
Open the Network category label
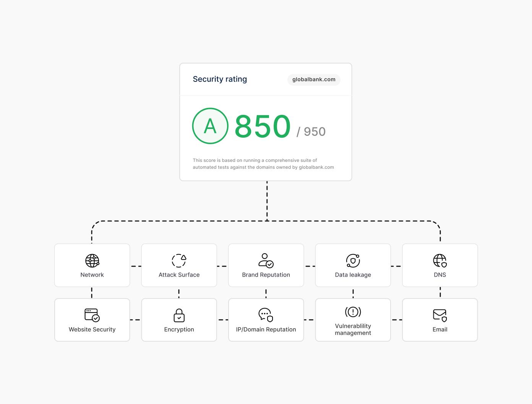[x=92, y=275]
